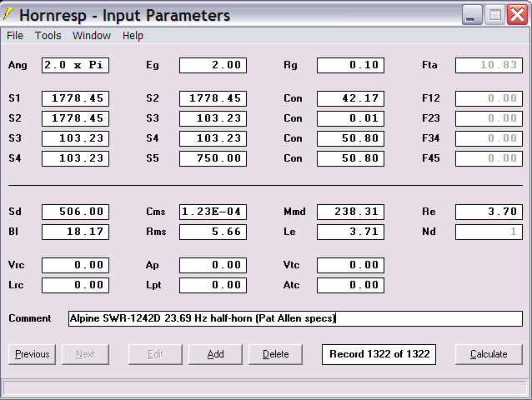Click the Add record button
Image resolution: width=532 pixels, height=400 pixels.
(215, 354)
